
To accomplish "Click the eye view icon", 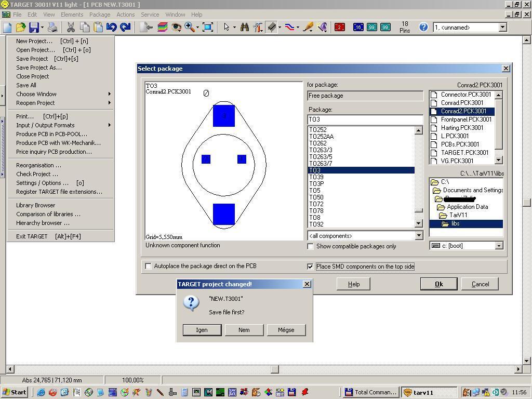I will (x=176, y=27).
